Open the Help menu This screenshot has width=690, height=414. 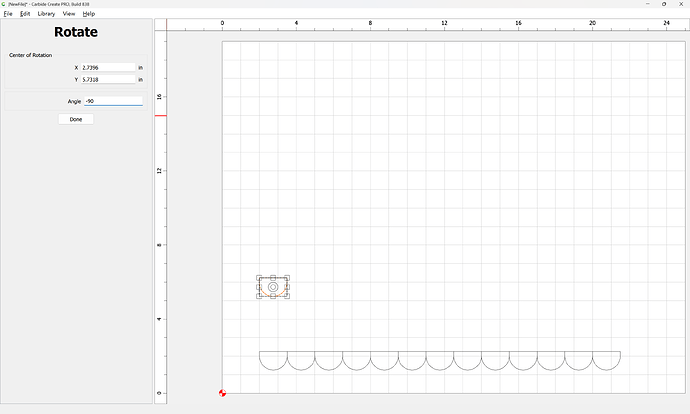89,14
